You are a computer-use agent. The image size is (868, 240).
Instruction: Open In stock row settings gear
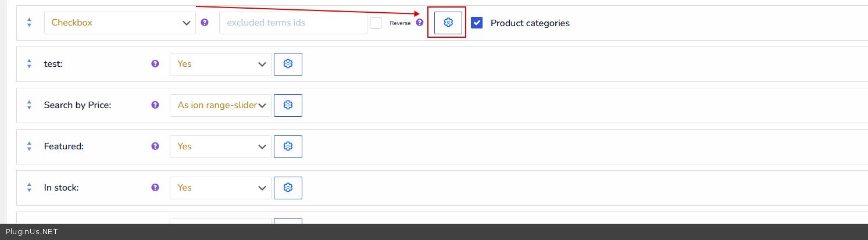pos(288,188)
